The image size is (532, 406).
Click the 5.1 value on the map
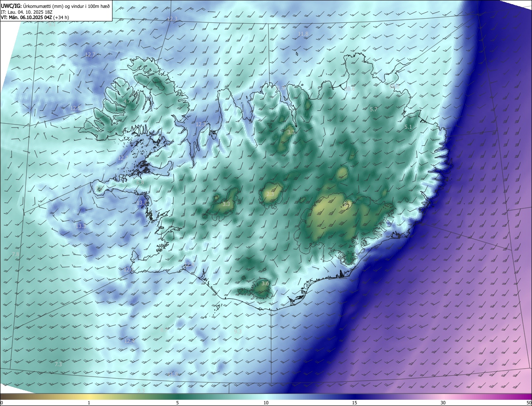coord(408,127)
